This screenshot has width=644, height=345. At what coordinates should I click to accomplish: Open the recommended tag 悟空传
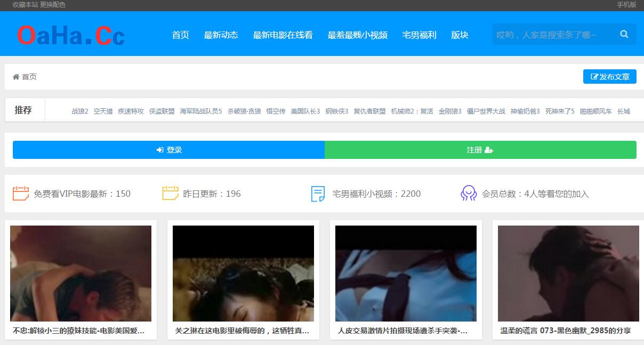click(276, 111)
